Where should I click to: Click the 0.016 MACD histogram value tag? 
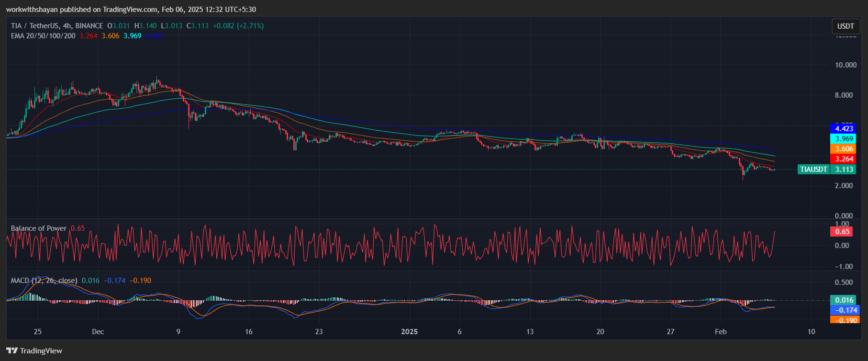click(844, 300)
